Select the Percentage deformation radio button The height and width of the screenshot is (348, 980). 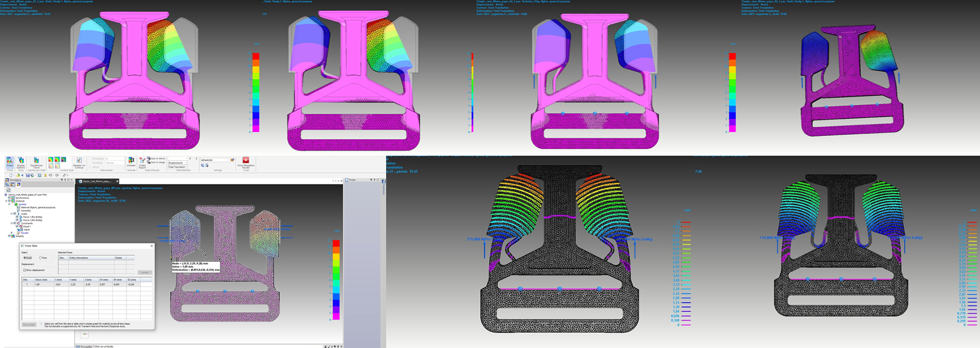click(90, 158)
